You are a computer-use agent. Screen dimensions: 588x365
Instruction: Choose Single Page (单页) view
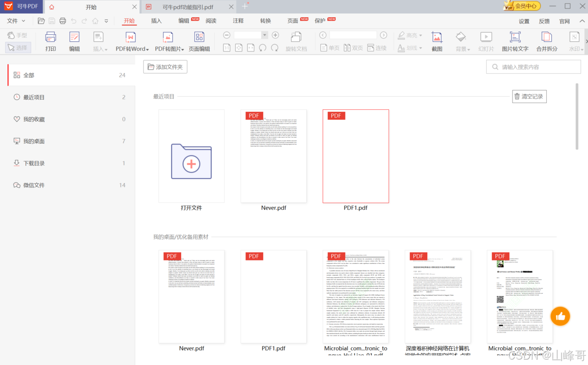(x=329, y=48)
